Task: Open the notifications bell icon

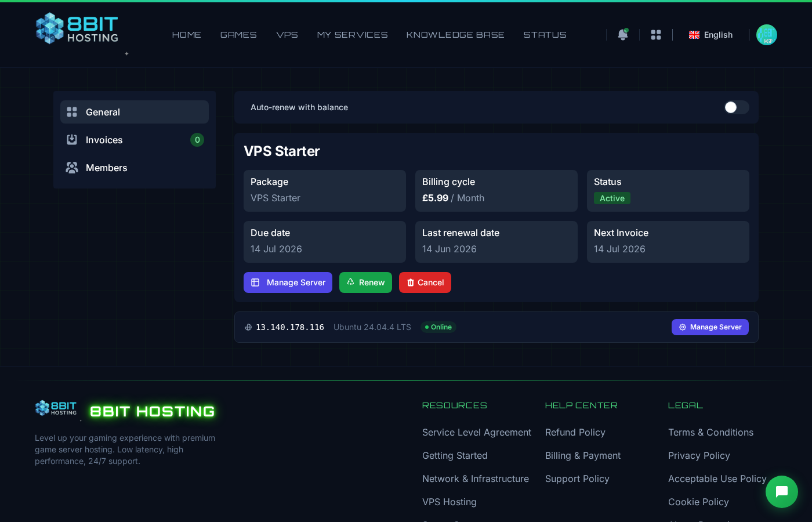Action: point(623,35)
